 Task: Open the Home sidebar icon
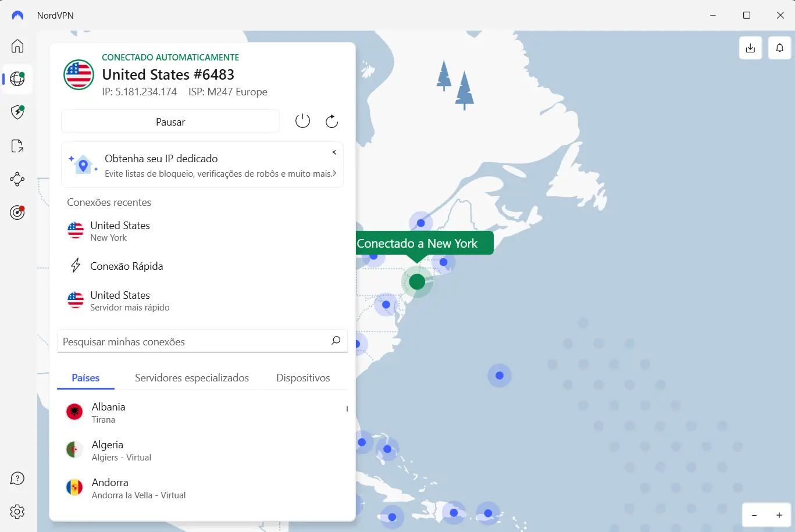pos(17,46)
